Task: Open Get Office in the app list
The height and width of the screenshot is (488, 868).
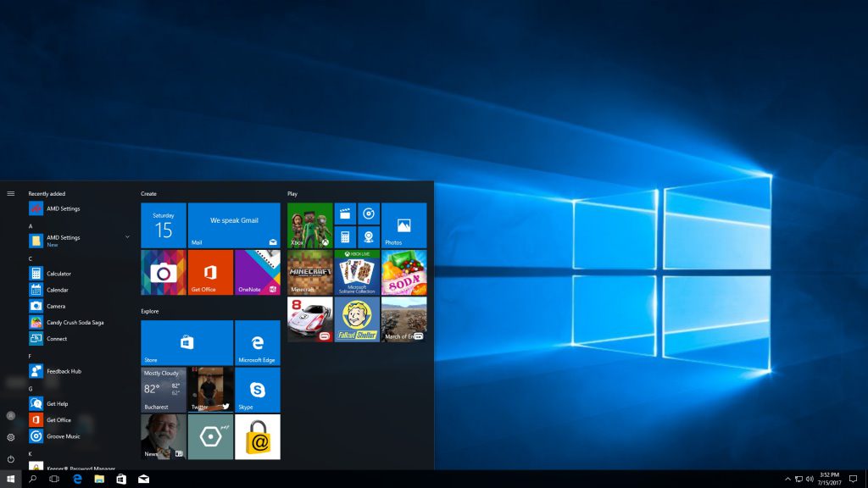Action: point(81,420)
